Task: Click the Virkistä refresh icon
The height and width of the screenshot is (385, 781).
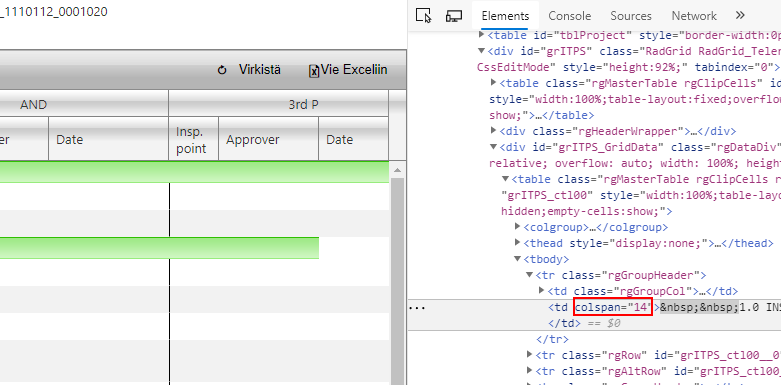Action: [222, 71]
